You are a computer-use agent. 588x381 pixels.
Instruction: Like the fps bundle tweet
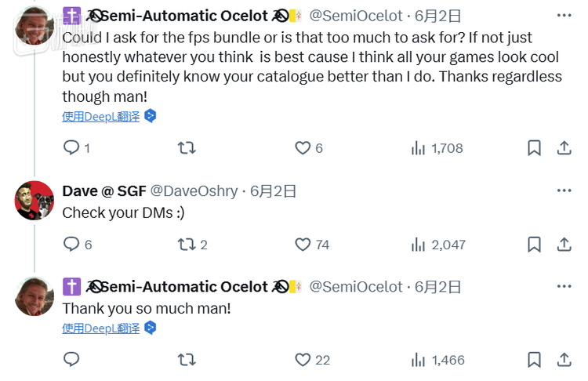tap(303, 147)
